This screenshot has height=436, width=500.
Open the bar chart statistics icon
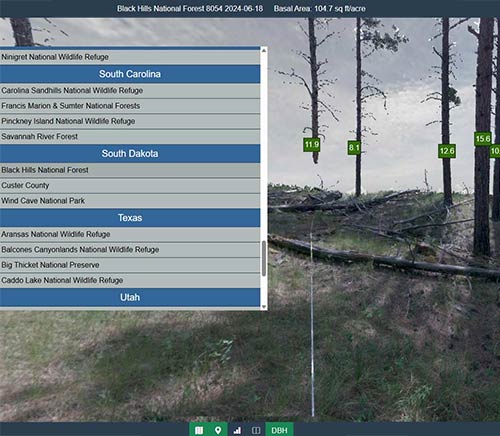click(237, 430)
